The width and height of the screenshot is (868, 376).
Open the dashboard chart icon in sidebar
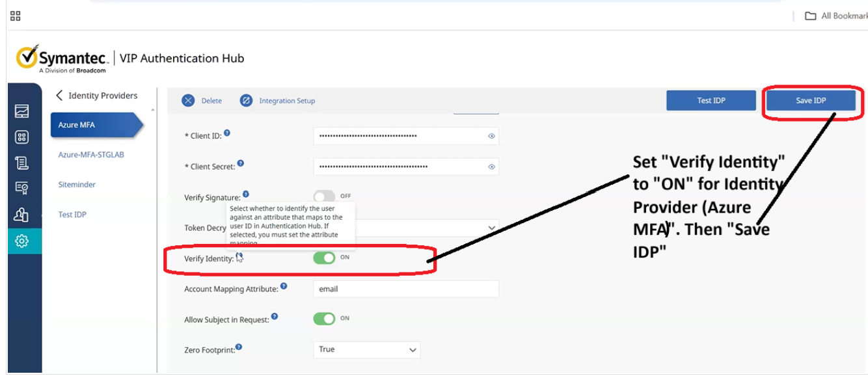click(21, 111)
